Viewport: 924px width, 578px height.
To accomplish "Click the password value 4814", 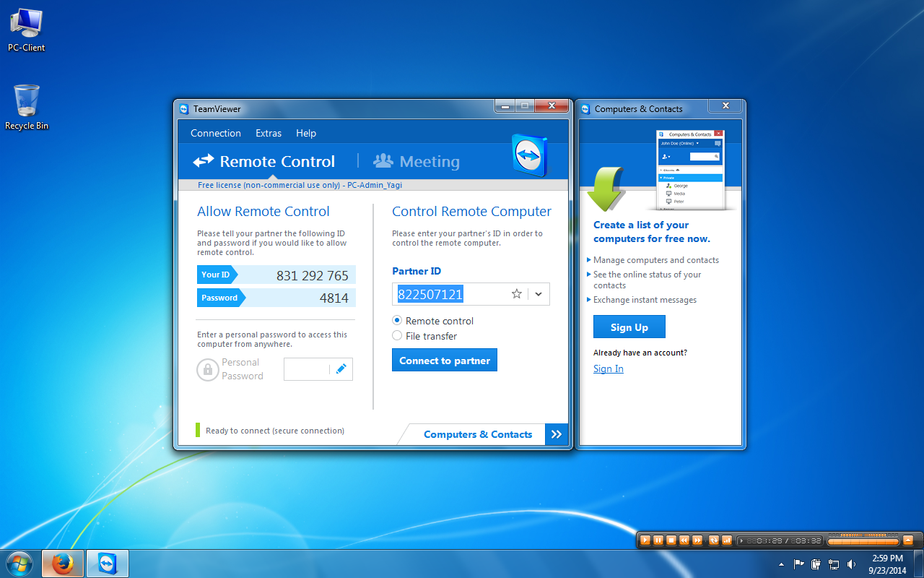I will pos(334,298).
